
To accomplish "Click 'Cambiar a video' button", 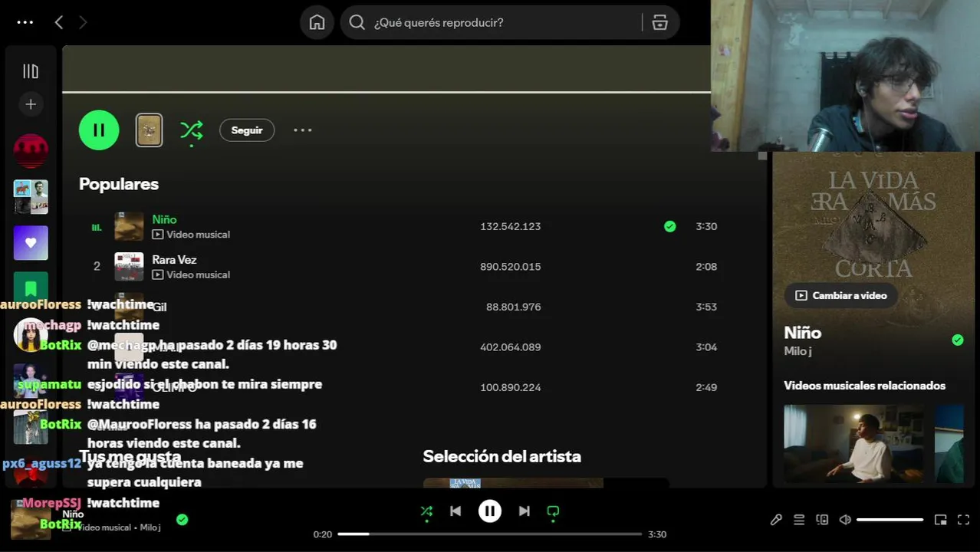I will (x=841, y=295).
